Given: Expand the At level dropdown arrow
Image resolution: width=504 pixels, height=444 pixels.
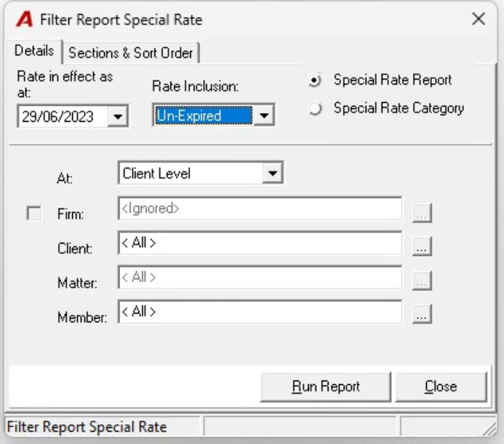Looking at the screenshot, I should click(x=272, y=174).
